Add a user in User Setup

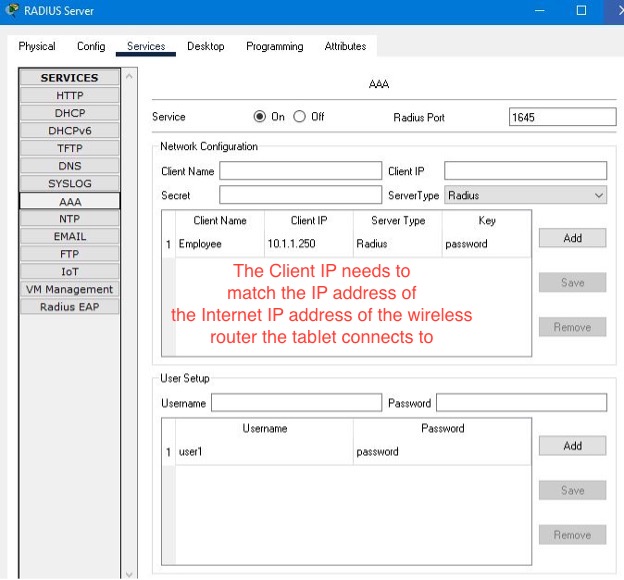572,446
